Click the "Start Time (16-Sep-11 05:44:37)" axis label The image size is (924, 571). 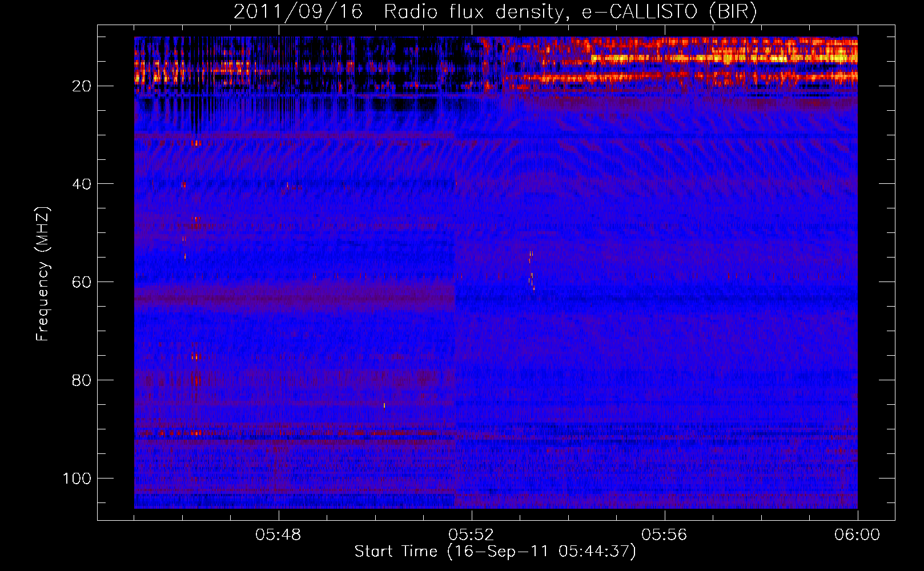point(495,552)
